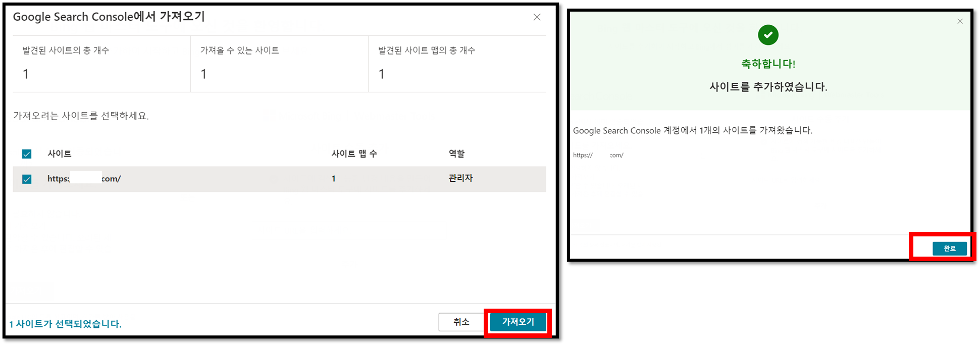Close the Google Search Console import dialog

coord(537,17)
